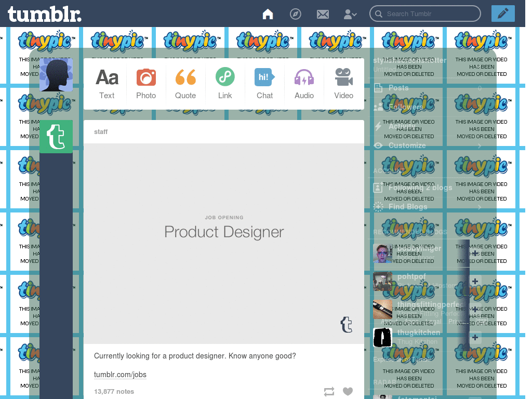Follow thingsfittingperfec with plus button
Image resolution: width=532 pixels, height=399 pixels.
tap(475, 310)
